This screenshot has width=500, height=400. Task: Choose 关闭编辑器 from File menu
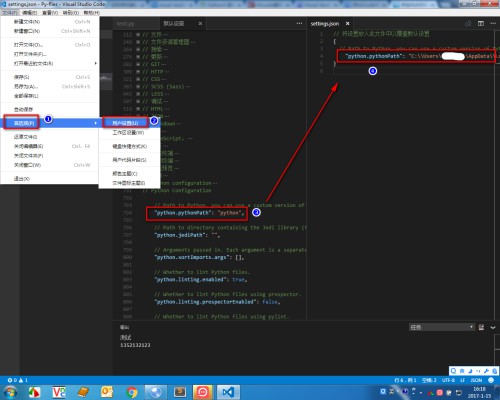point(50,146)
